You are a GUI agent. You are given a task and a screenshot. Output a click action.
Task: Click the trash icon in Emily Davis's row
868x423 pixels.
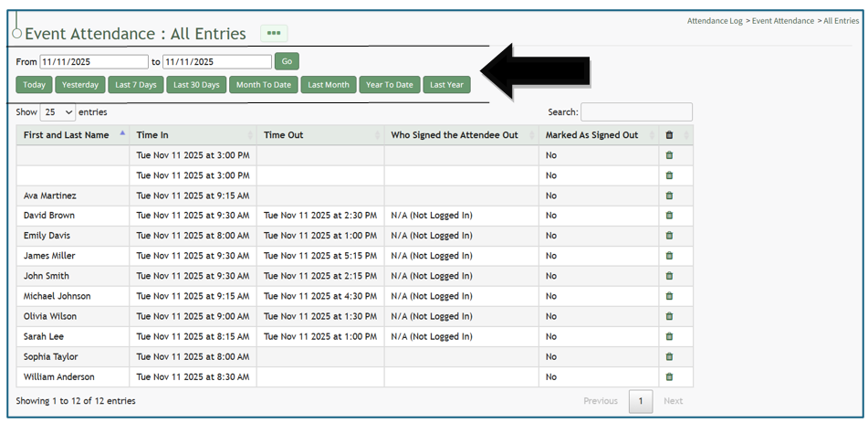[669, 236]
